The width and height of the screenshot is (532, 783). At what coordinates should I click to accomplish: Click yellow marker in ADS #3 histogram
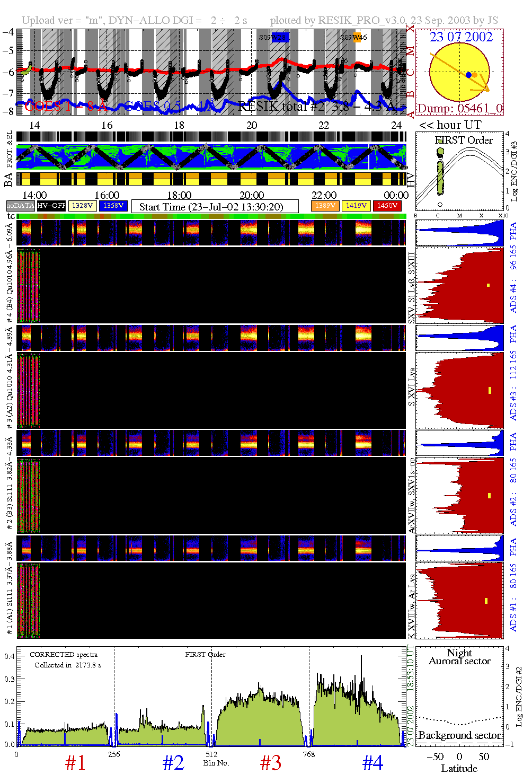490,391
